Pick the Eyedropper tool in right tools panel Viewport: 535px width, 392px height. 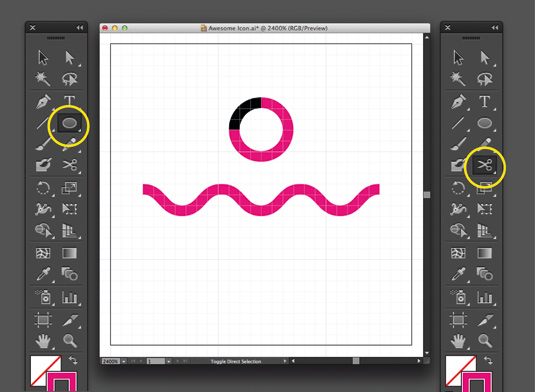click(458, 274)
